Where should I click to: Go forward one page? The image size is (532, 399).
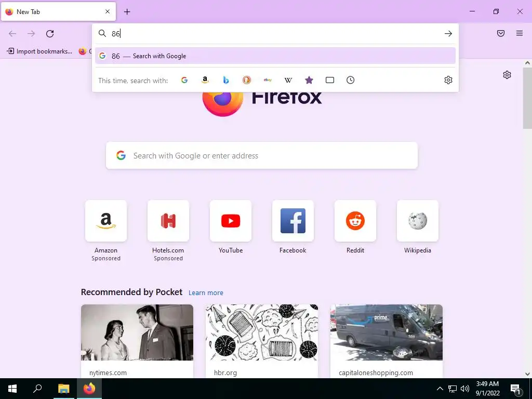coord(31,34)
